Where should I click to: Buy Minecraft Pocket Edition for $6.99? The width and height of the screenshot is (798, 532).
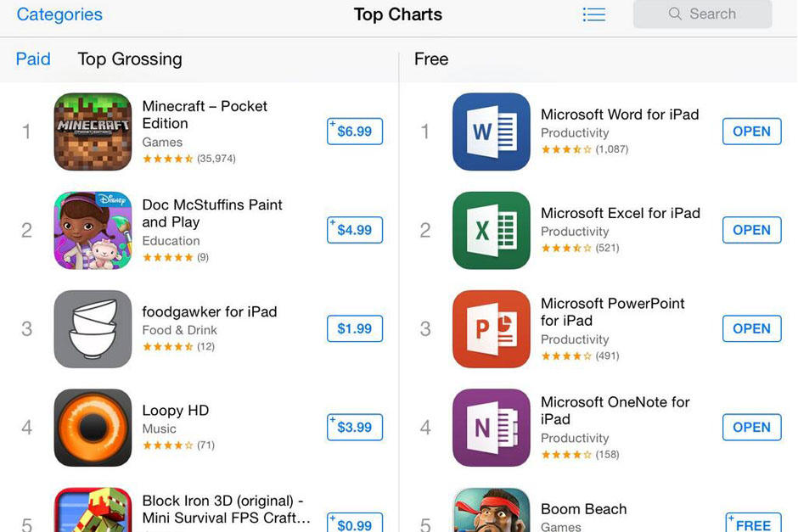[354, 132]
